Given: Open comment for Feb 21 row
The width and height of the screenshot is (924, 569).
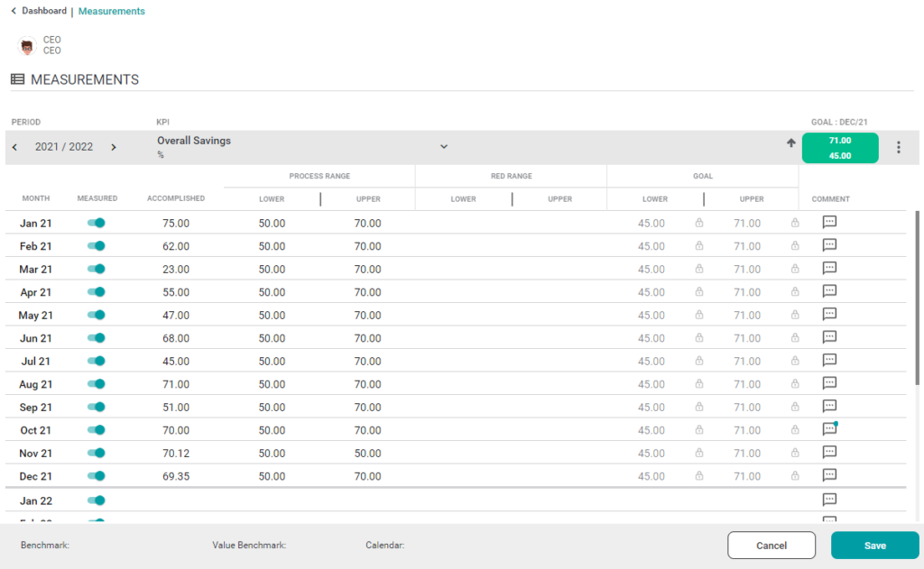Looking at the screenshot, I should click(x=829, y=245).
